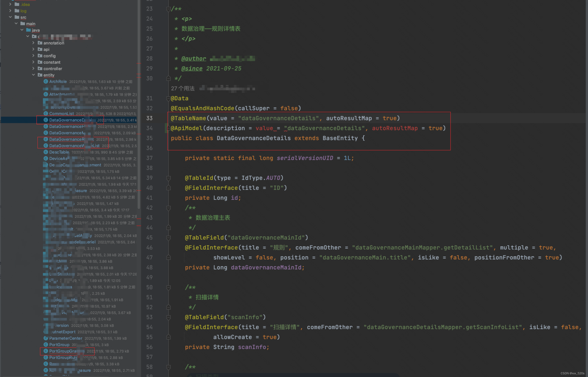This screenshot has width=588, height=377.
Task: Click the fold marker at line 53 @TableField
Action: pos(168,317)
